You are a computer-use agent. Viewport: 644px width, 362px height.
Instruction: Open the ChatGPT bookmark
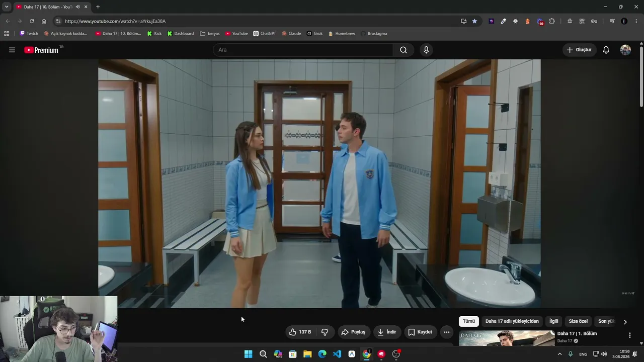pos(265,34)
